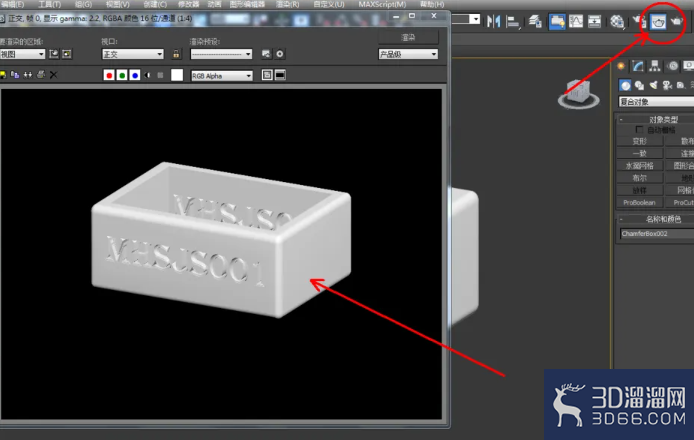
Task: Click the 渲染 render button
Action: pyautogui.click(x=408, y=38)
